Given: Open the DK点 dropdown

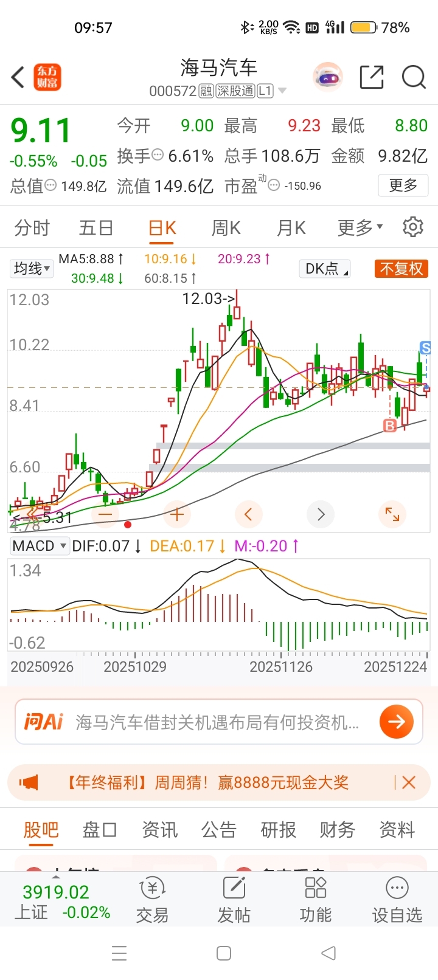Looking at the screenshot, I should pyautogui.click(x=325, y=269).
